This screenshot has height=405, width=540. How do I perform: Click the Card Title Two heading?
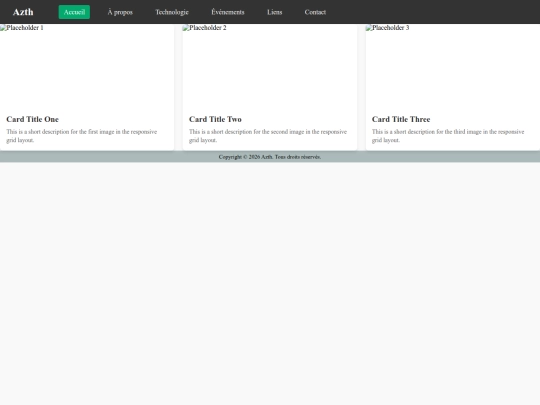click(215, 119)
